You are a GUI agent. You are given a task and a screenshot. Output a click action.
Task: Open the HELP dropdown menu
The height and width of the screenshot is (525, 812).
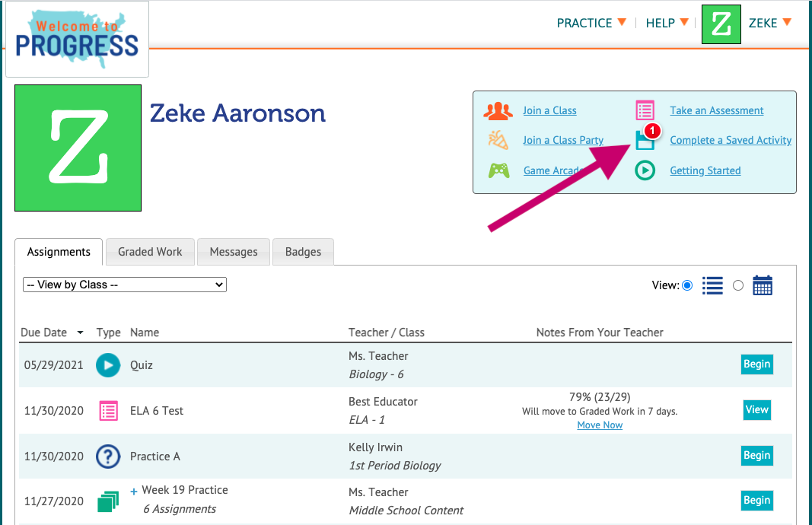[667, 23]
